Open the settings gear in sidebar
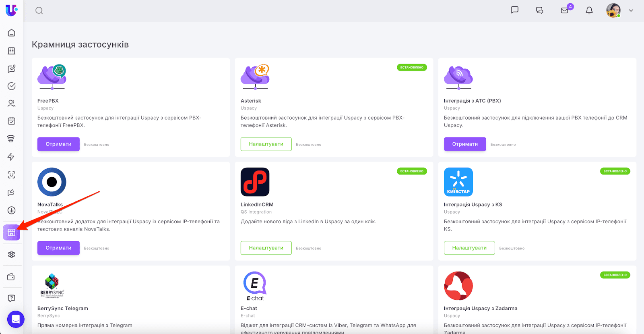644x334 pixels. 11,255
